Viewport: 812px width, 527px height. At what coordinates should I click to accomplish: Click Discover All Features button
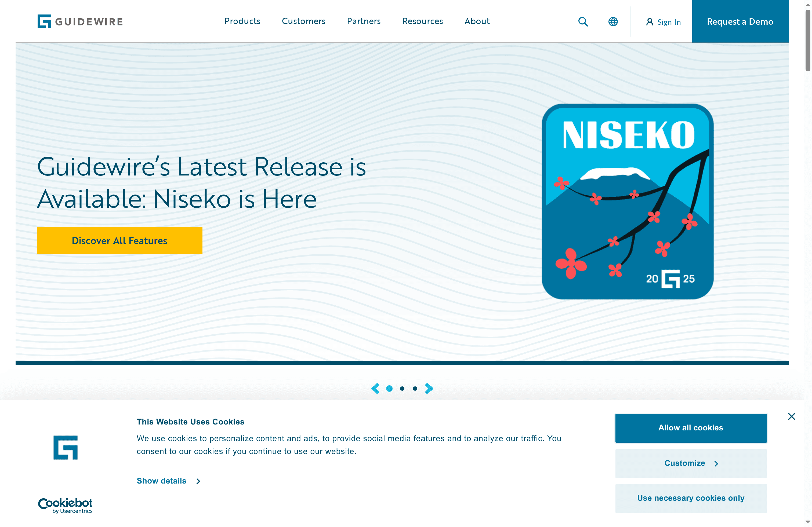119,240
